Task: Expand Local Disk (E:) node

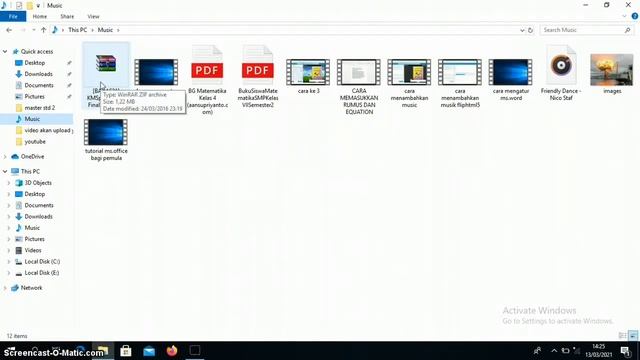Action: click(9, 273)
